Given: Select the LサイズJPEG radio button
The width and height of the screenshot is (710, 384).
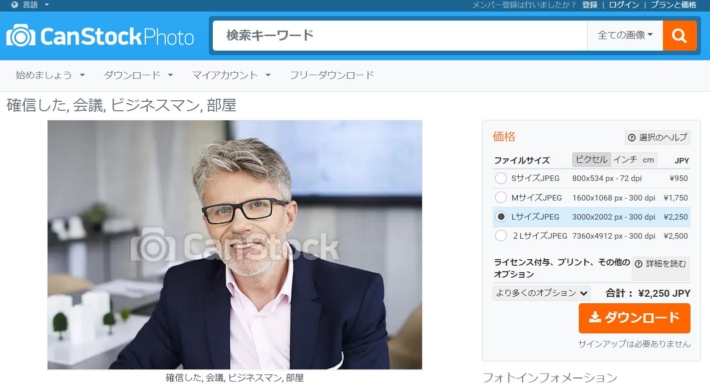Looking at the screenshot, I should point(500,216).
